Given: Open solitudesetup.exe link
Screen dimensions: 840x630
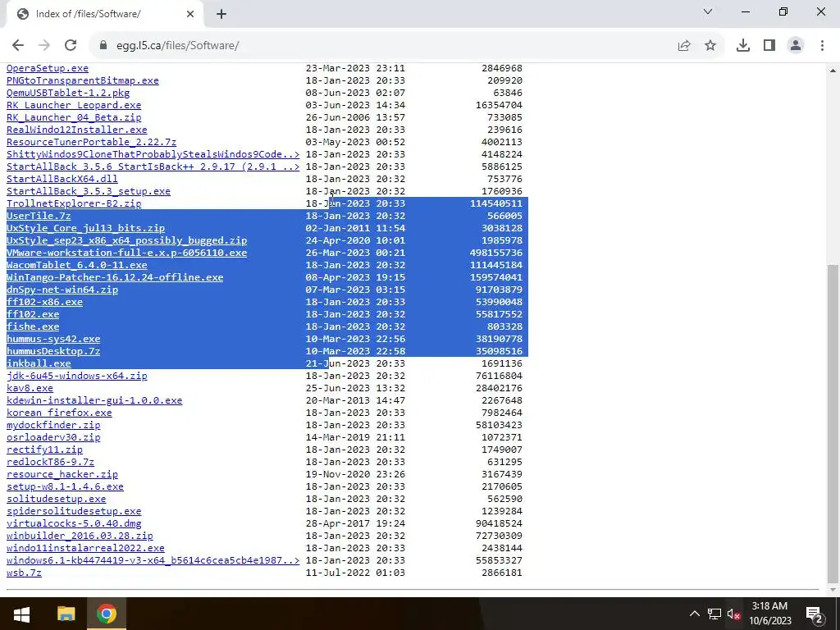Looking at the screenshot, I should click(x=57, y=500).
